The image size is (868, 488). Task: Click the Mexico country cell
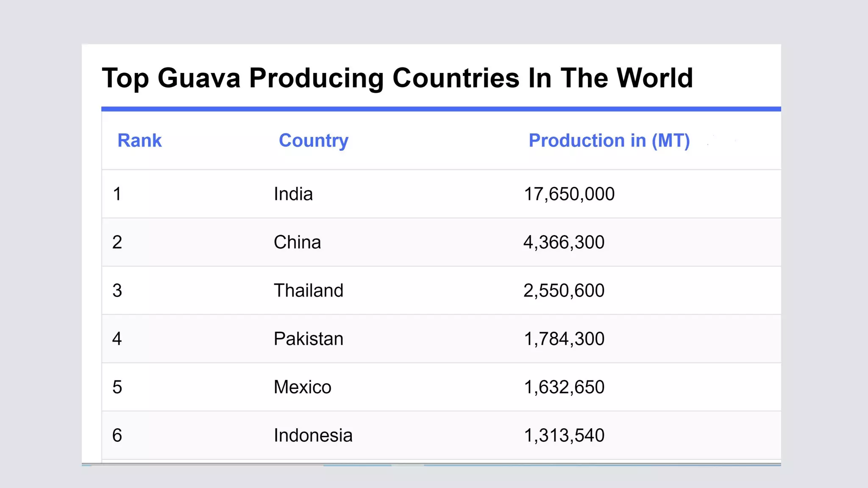(302, 387)
